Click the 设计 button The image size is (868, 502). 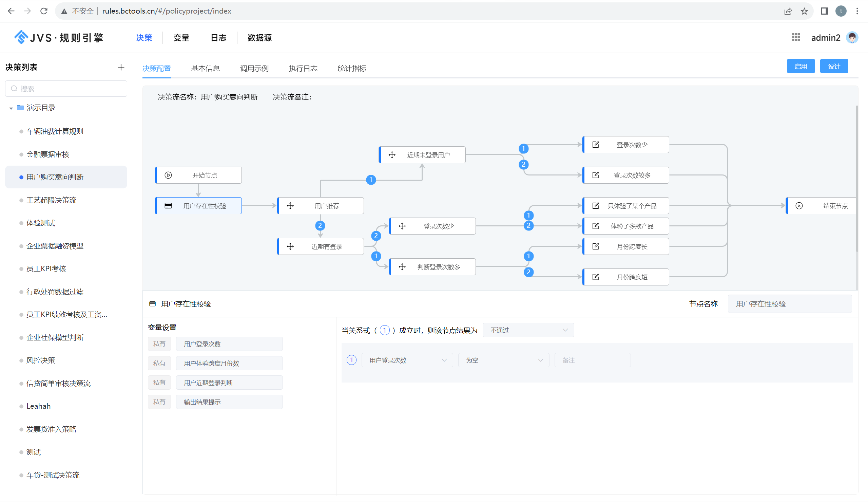[833, 66]
